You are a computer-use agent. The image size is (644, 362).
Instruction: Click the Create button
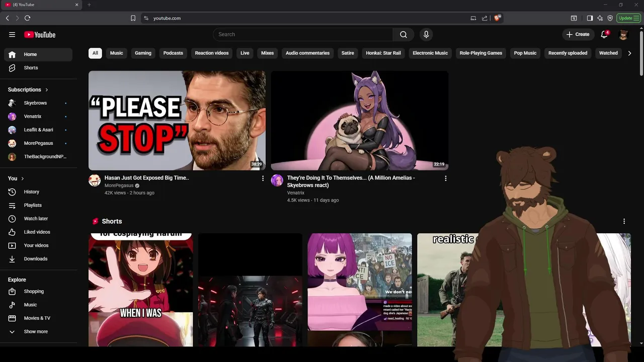tap(578, 34)
